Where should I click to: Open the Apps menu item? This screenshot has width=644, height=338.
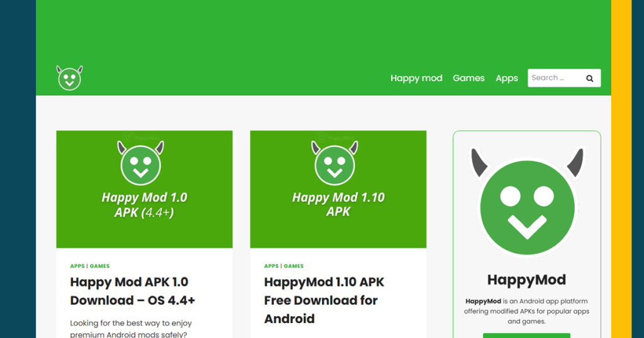click(506, 78)
